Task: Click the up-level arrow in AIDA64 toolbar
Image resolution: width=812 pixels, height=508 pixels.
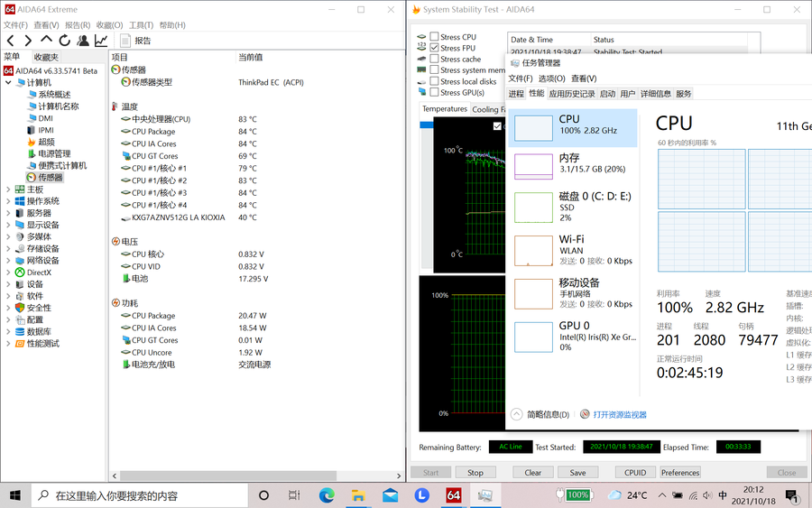Action: [x=46, y=40]
